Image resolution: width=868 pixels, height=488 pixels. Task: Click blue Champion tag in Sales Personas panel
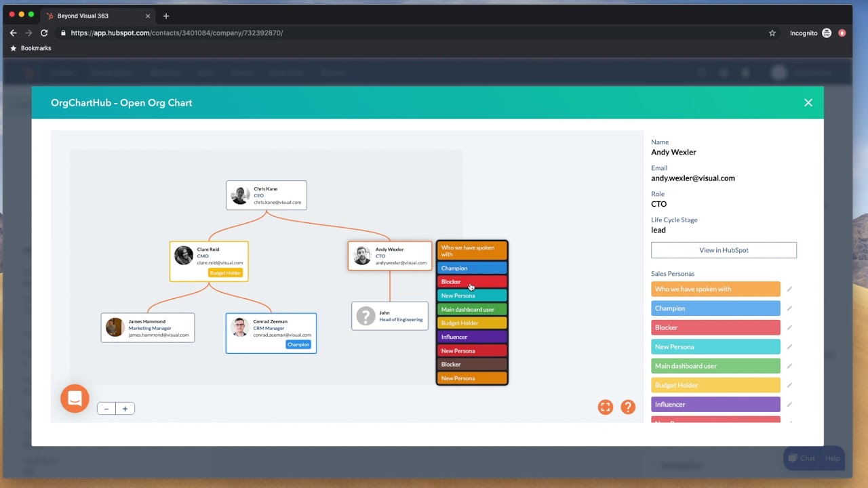pyautogui.click(x=715, y=308)
